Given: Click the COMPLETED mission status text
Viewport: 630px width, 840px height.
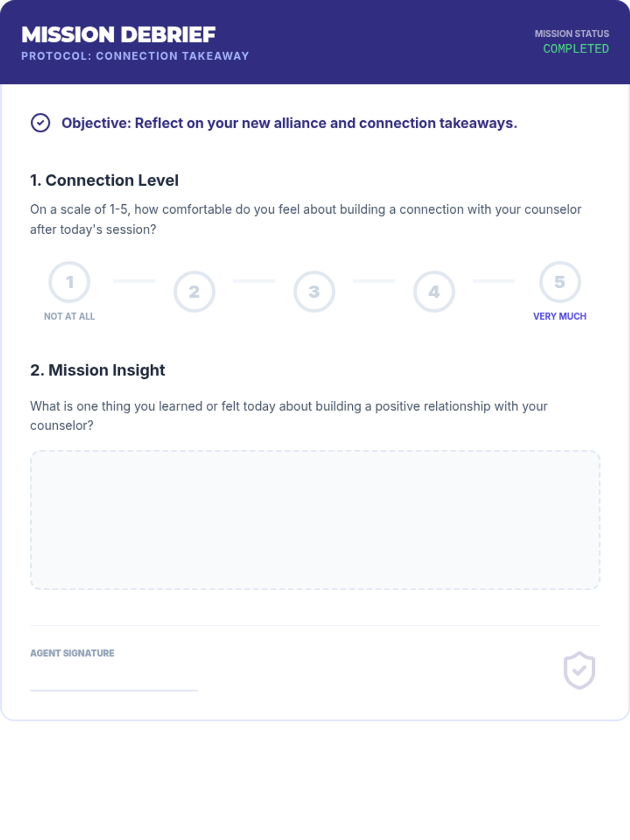Looking at the screenshot, I should pos(576,49).
